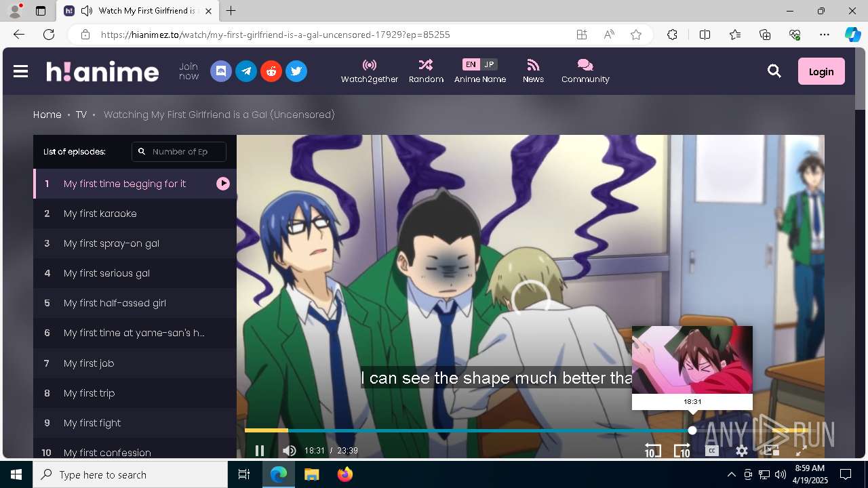Open Browser essentials heart icon
This screenshot has width=868, height=488.
click(x=795, y=35)
